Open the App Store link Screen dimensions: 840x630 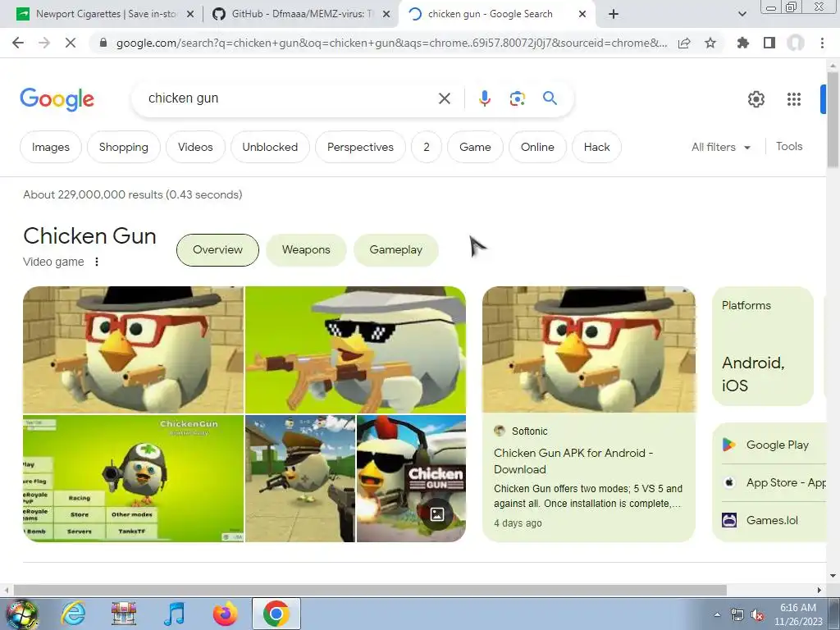774,482
